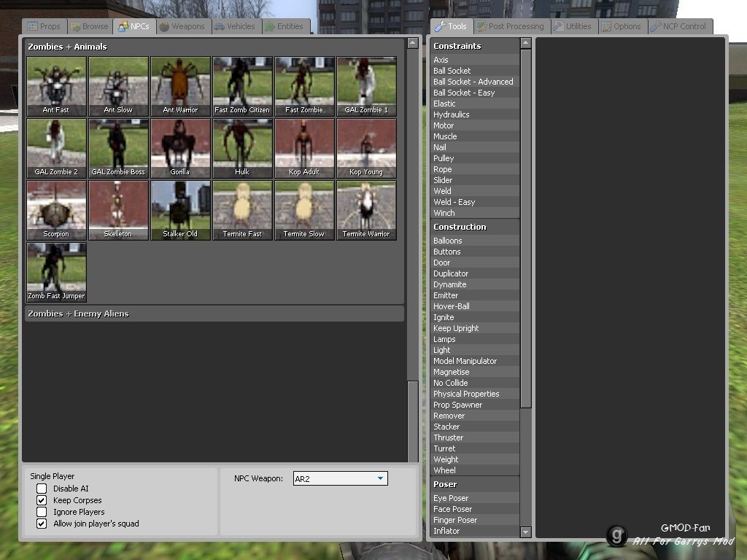
Task: Toggle Ignore Players checkbox
Action: pyautogui.click(x=42, y=512)
